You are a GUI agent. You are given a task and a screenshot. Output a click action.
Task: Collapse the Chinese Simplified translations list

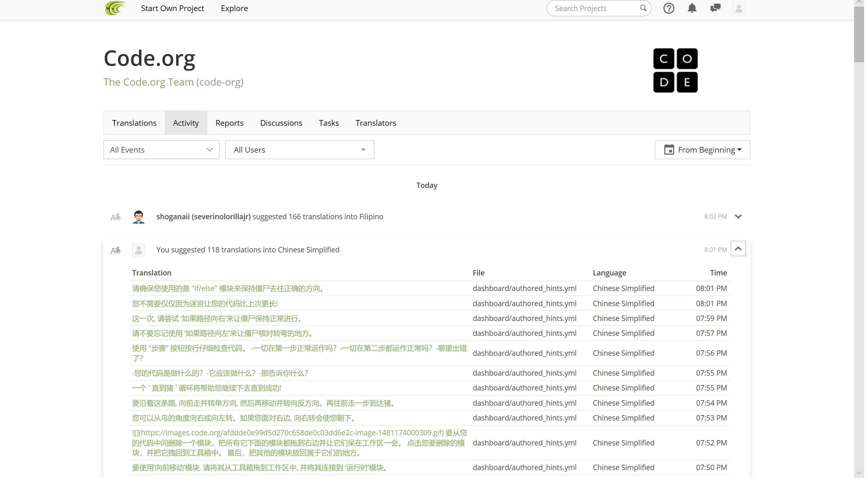738,249
